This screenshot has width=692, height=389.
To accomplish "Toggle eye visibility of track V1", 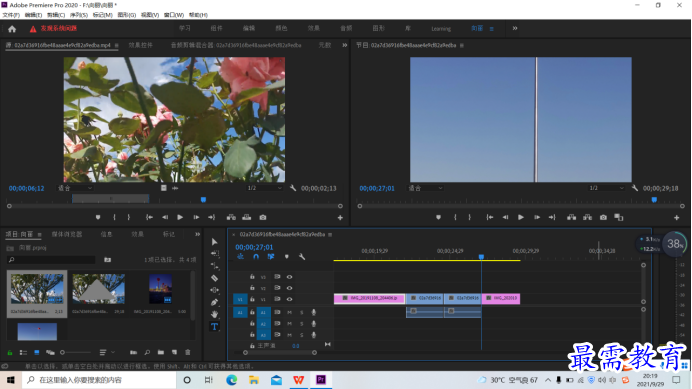I will 289,299.
